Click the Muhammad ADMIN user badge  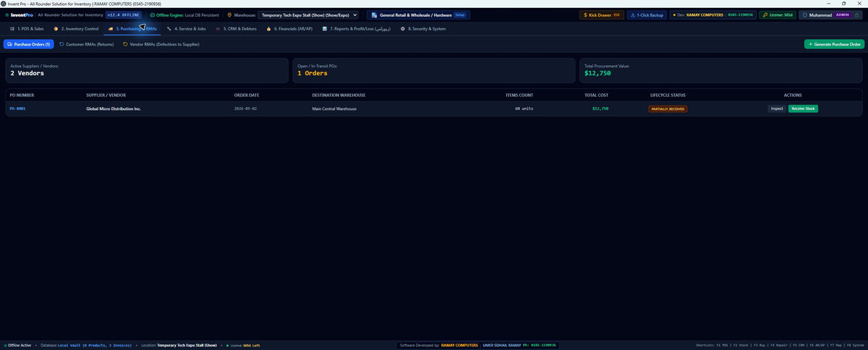click(832, 14)
